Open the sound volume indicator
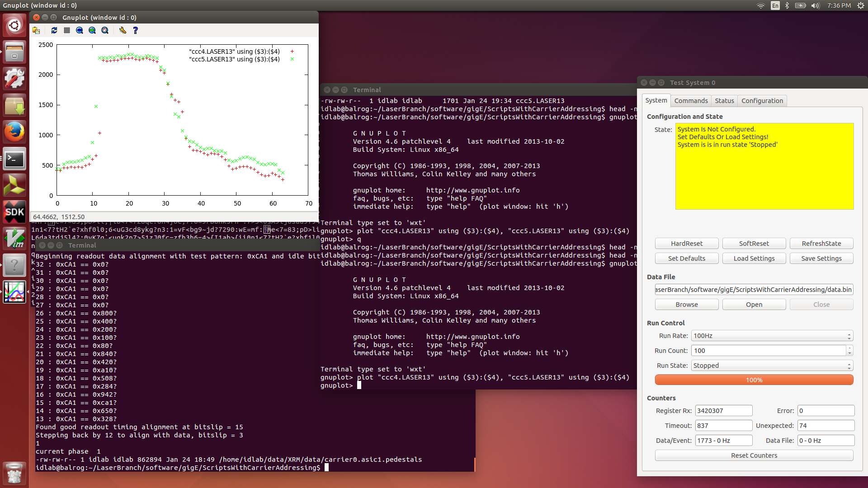 [815, 5]
